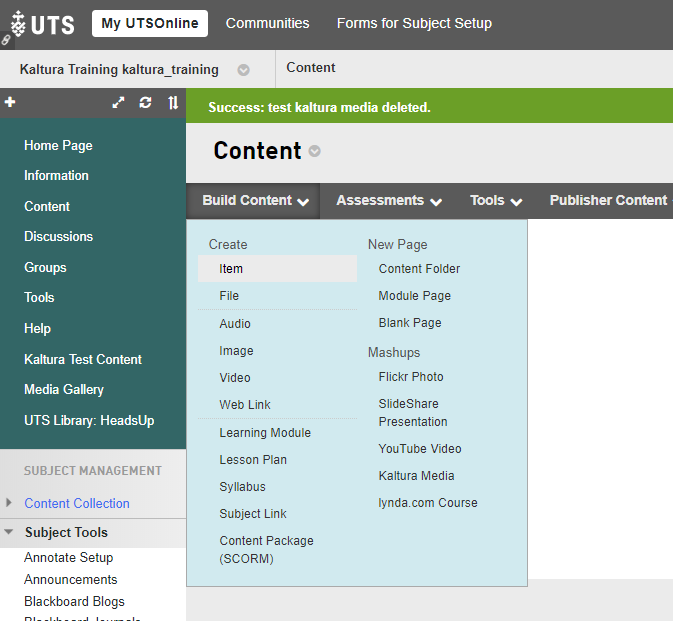Collapse the Subject Tools section
673x621 pixels.
click(x=9, y=532)
